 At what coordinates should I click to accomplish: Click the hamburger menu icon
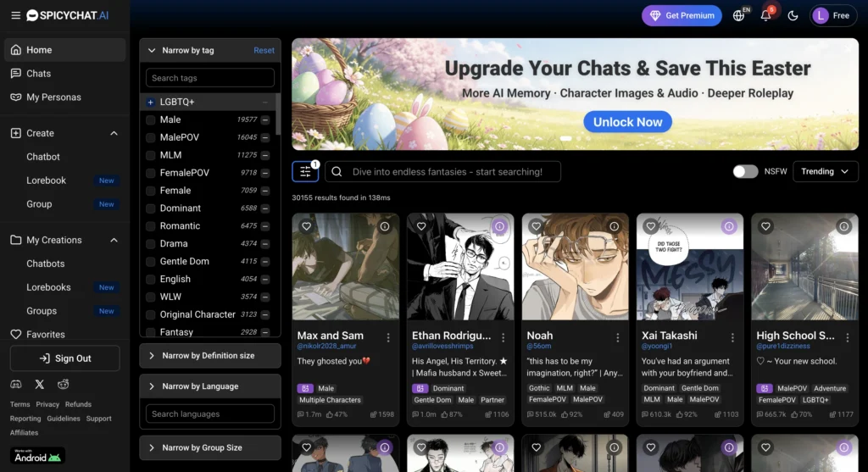15,15
